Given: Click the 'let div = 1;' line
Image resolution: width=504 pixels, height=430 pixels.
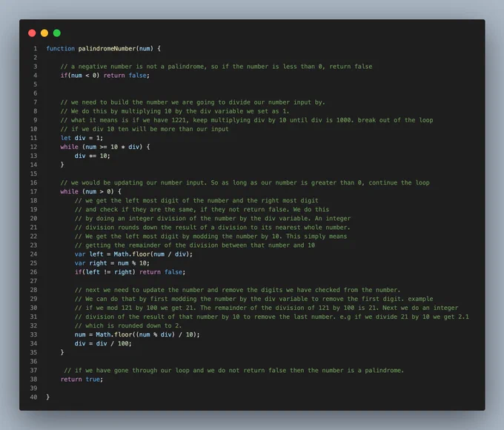Looking at the screenshot, I should (x=82, y=138).
